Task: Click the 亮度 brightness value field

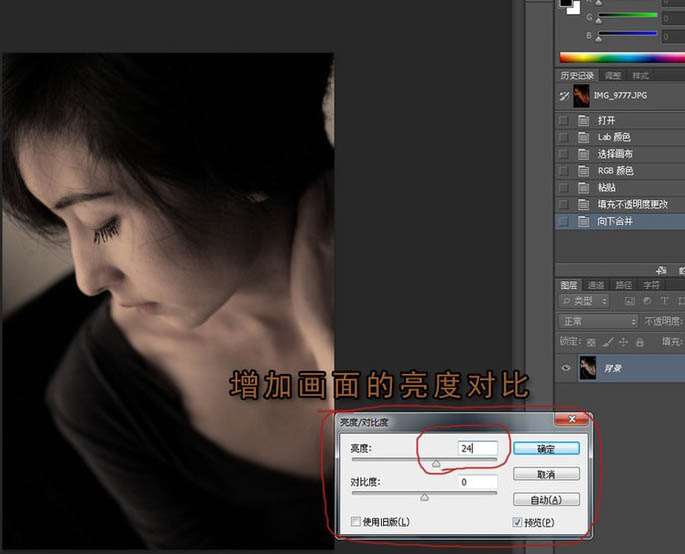Action: click(477, 449)
